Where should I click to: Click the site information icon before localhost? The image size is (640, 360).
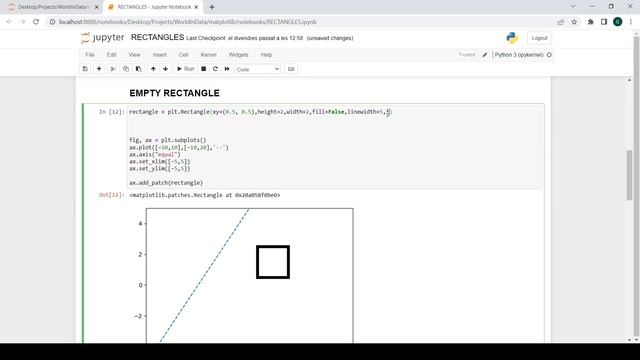[x=52, y=22]
